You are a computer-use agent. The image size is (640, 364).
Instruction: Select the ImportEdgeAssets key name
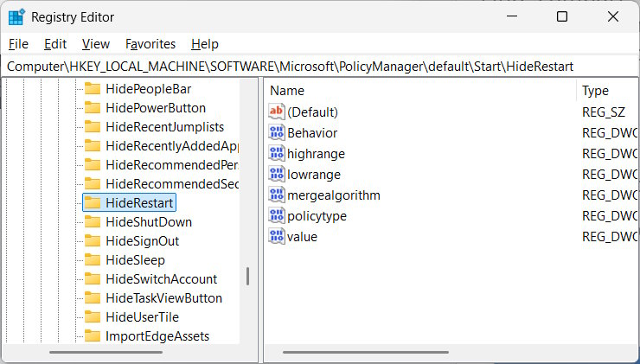[x=157, y=336]
